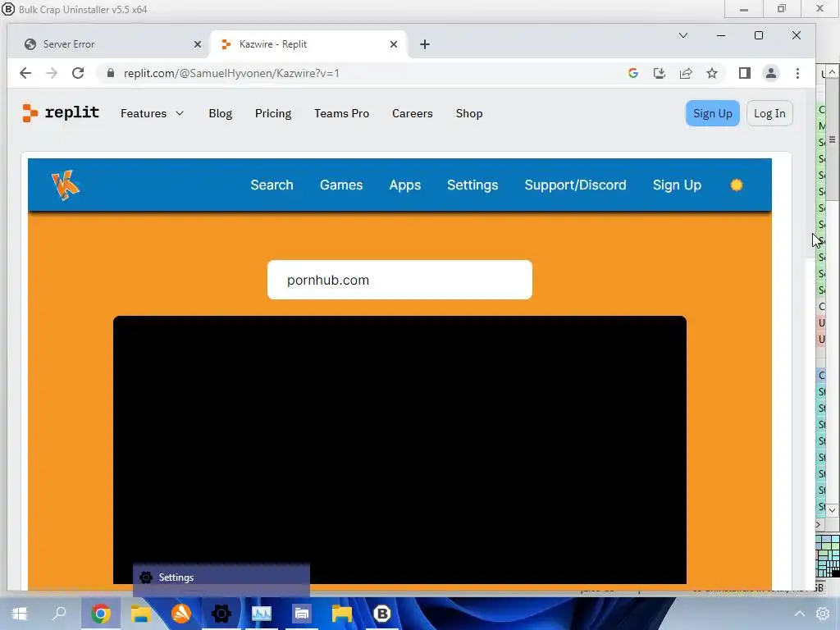Screen dimensions: 840x630
Task: Open the Windows Start menu
Action: pos(20,614)
